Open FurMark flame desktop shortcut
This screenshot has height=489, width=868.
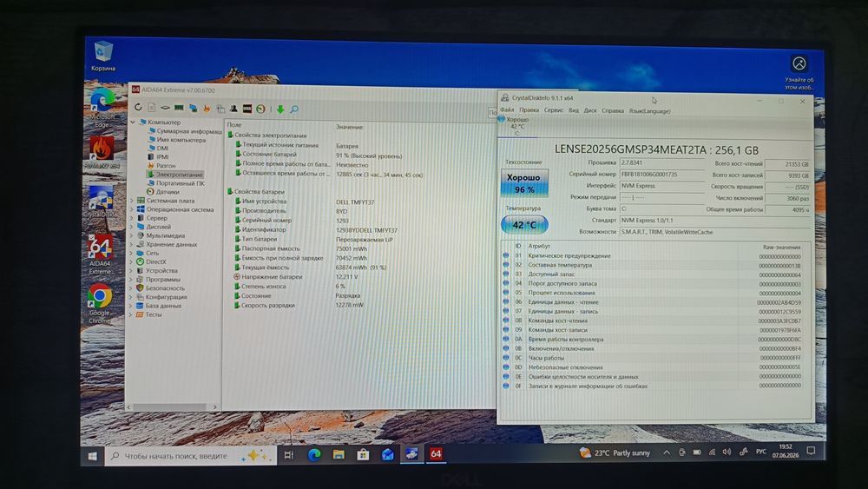point(102,153)
